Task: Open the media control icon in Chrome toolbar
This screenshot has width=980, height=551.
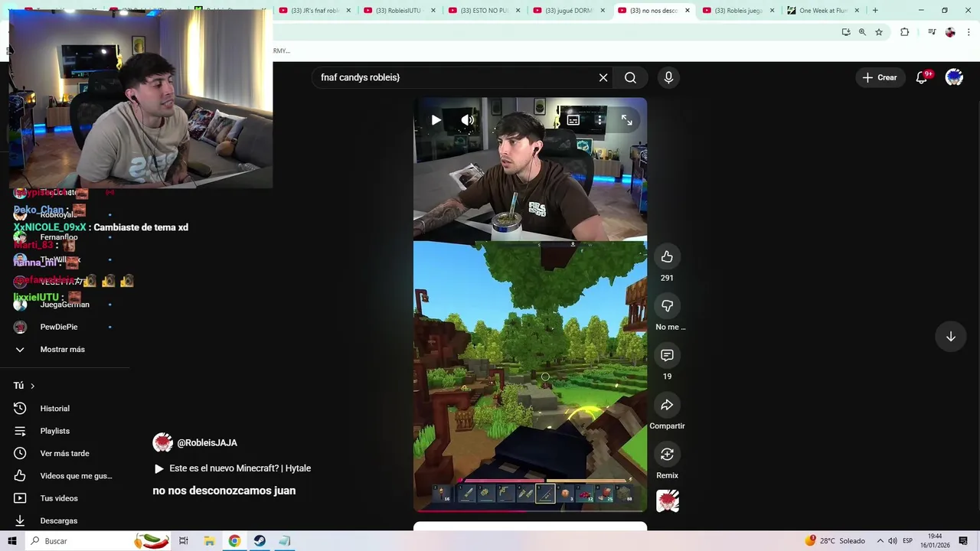Action: 932,32
